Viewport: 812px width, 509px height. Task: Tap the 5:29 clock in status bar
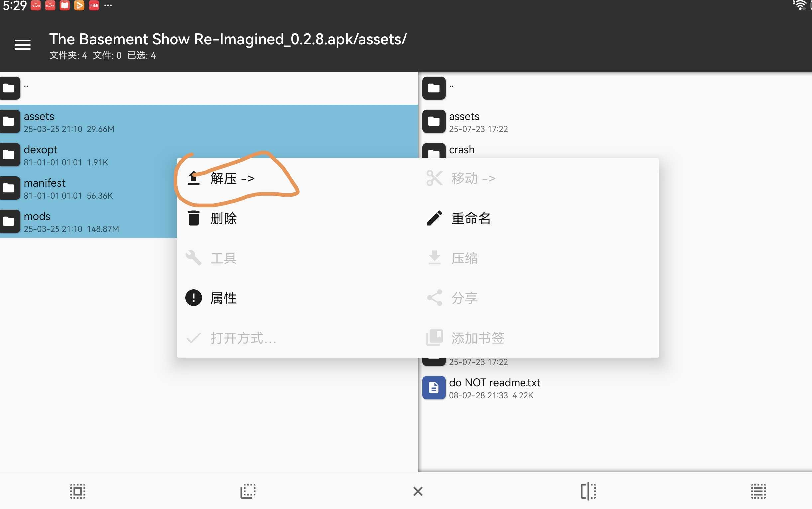[x=15, y=5]
